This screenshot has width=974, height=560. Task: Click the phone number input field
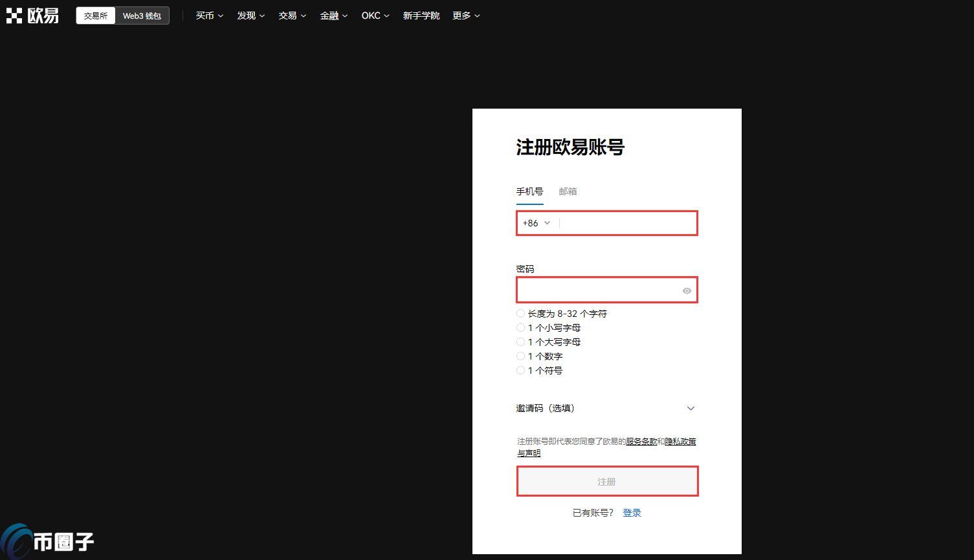(625, 222)
